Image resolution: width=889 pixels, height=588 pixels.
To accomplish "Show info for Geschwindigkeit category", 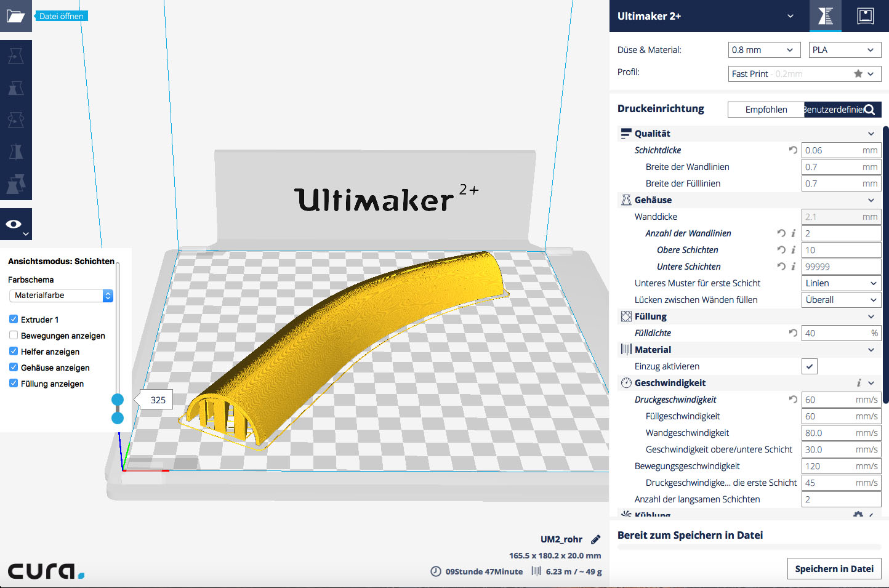I will coord(859,383).
